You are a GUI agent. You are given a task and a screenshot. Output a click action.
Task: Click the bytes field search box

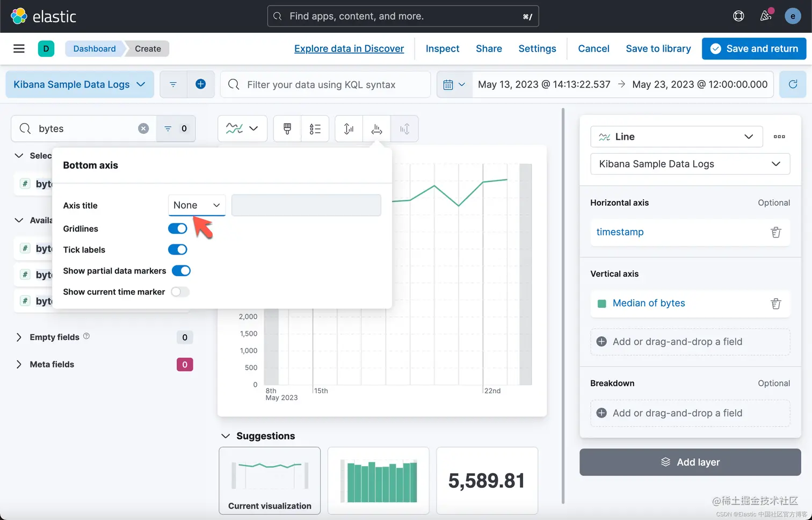[84, 128]
